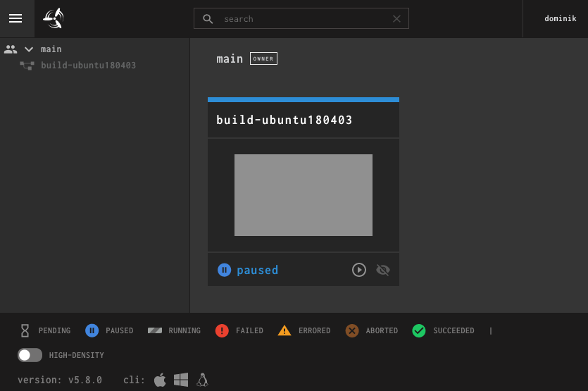
Task: Open build-ubuntu180403 pipeline in sidebar
Action: tap(88, 66)
